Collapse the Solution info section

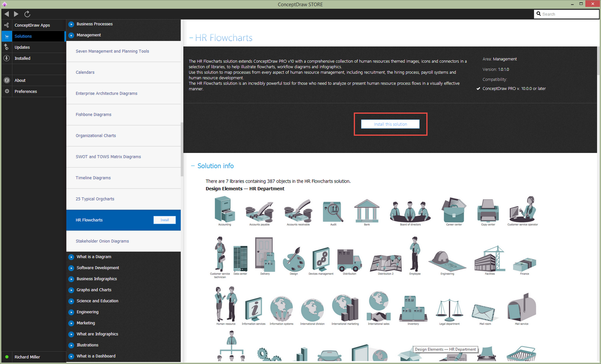coord(193,166)
